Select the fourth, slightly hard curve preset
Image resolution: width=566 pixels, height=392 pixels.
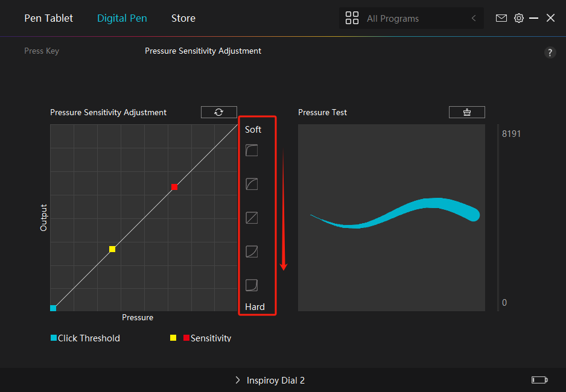[252, 251]
